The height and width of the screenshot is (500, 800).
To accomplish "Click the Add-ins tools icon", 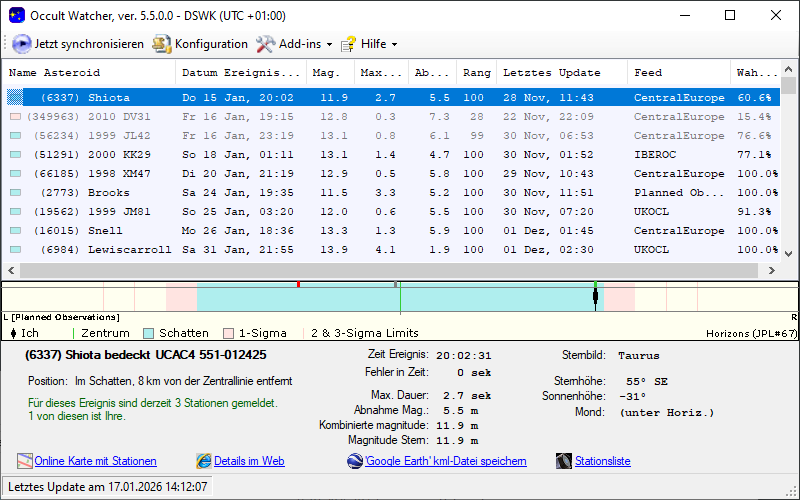I will [x=265, y=44].
